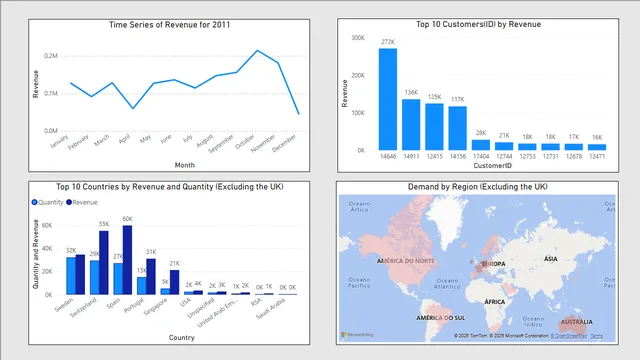Select Singapore's 21K revenue bar

click(174, 282)
